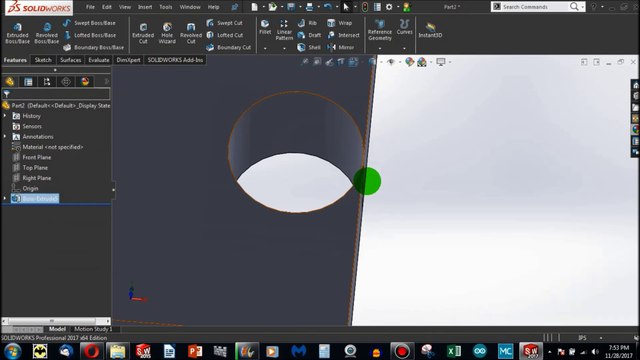The image size is (640, 360).
Task: Activate the Revolved Cut tool
Action: pyautogui.click(x=191, y=33)
